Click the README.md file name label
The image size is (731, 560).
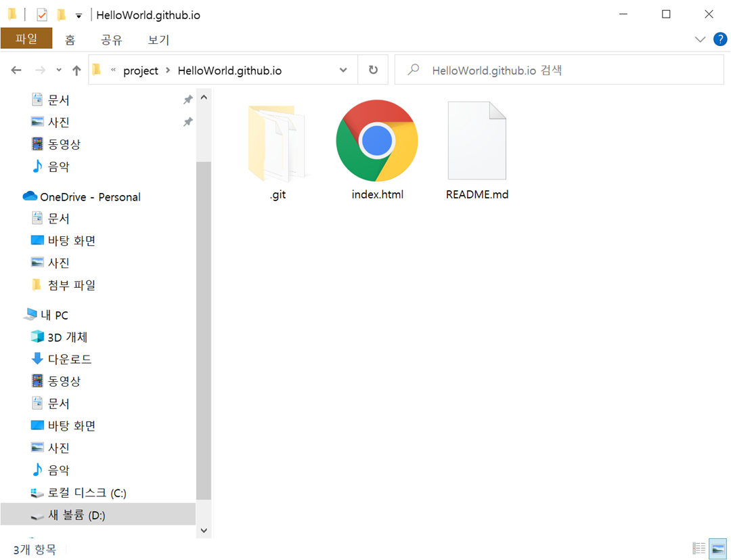coord(477,194)
